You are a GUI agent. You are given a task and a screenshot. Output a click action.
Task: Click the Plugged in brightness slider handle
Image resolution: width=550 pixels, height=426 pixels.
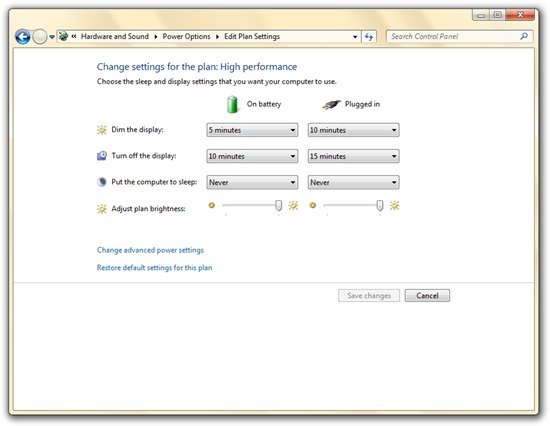pos(380,206)
